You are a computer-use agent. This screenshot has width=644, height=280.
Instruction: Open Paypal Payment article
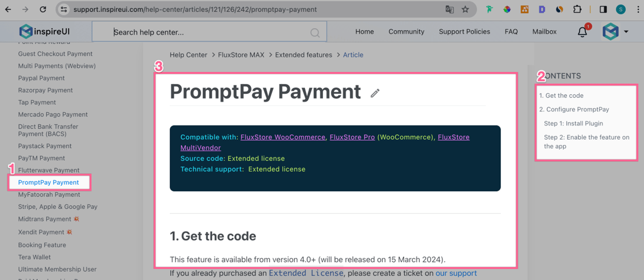point(41,78)
